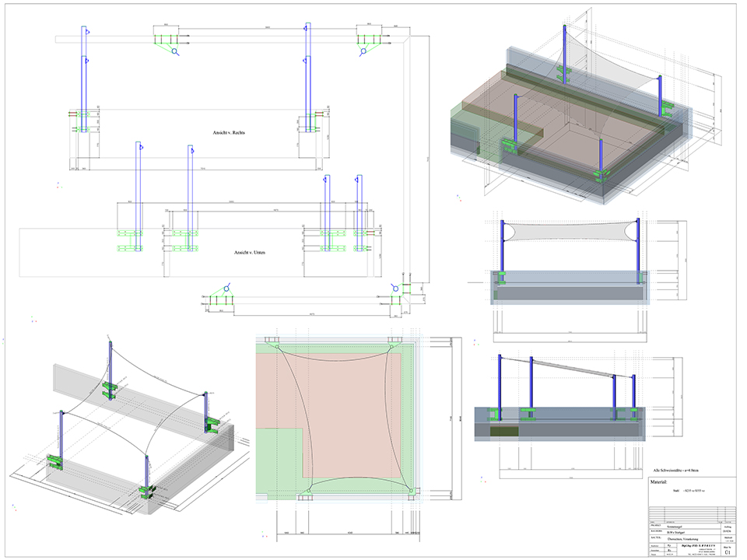The height and width of the screenshot is (560, 747).
Task: Select the left blue post in front elevation view
Action: pos(504,249)
